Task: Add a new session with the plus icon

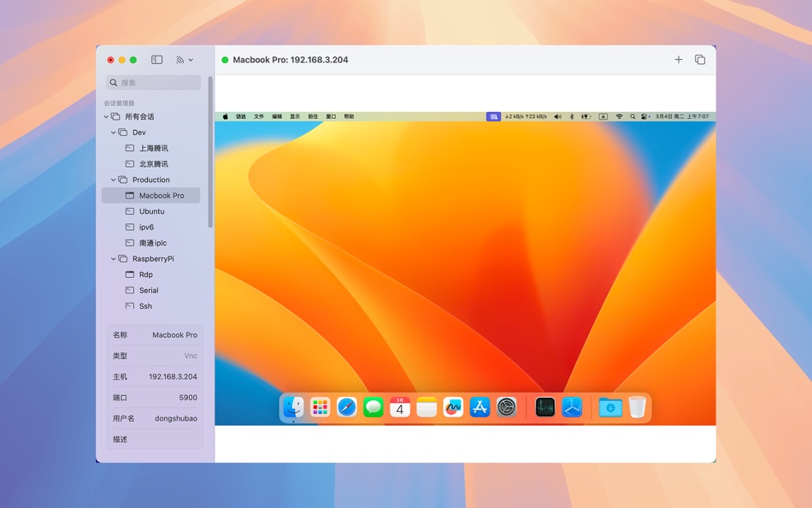Action: [x=679, y=60]
